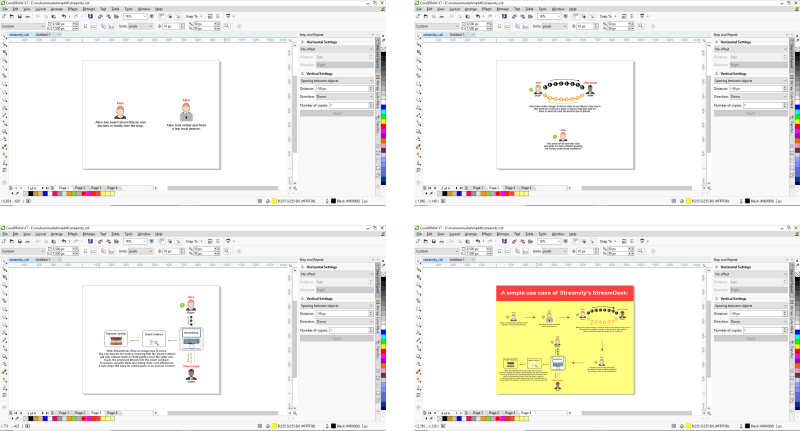800x431 pixels.
Task: Click the Full-screen preview icon in the top-left window
Action: [152, 16]
